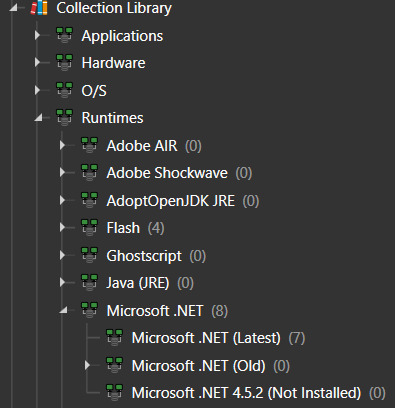395x408 pixels.
Task: Click the Hardware collection icon
Action: coord(64,63)
